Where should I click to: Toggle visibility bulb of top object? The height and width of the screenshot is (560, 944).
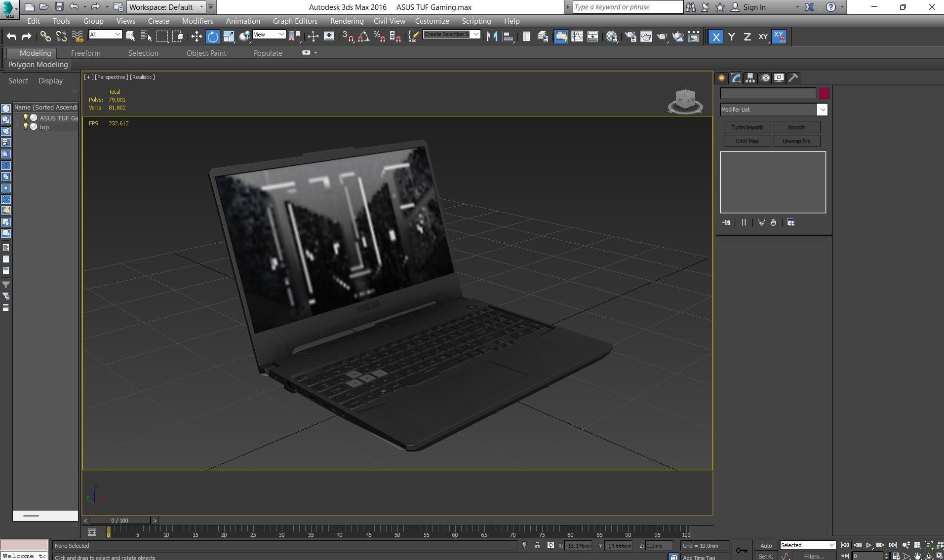point(26,127)
